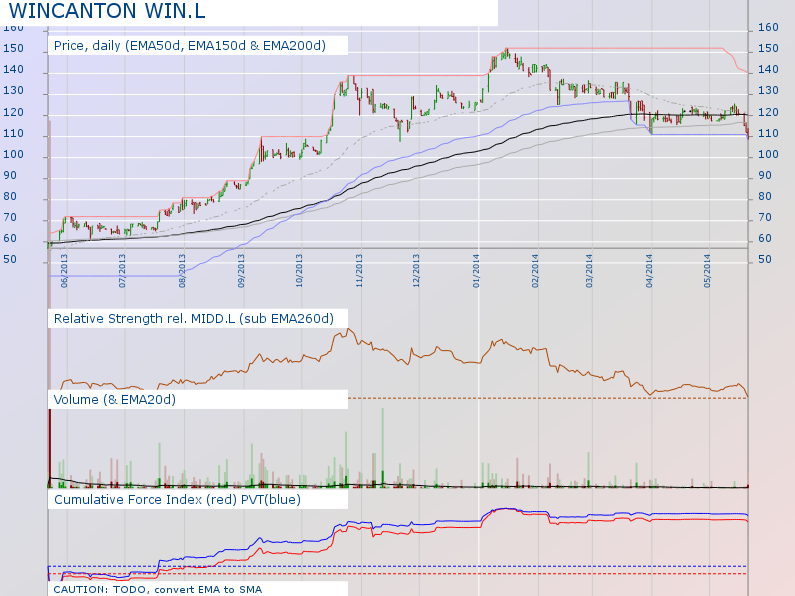
Task: Click the 12/2013 date axis label
Action: (x=416, y=271)
